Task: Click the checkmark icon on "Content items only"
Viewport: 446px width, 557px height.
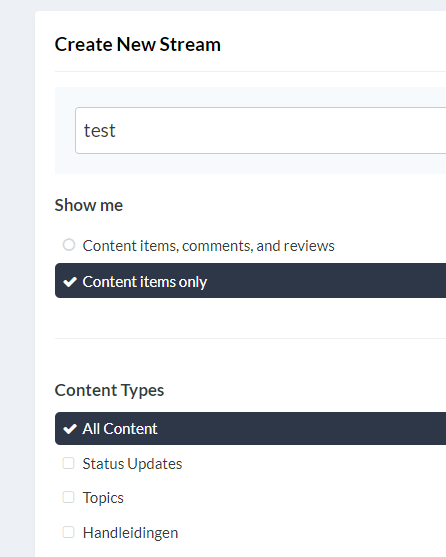Action: [x=70, y=282]
